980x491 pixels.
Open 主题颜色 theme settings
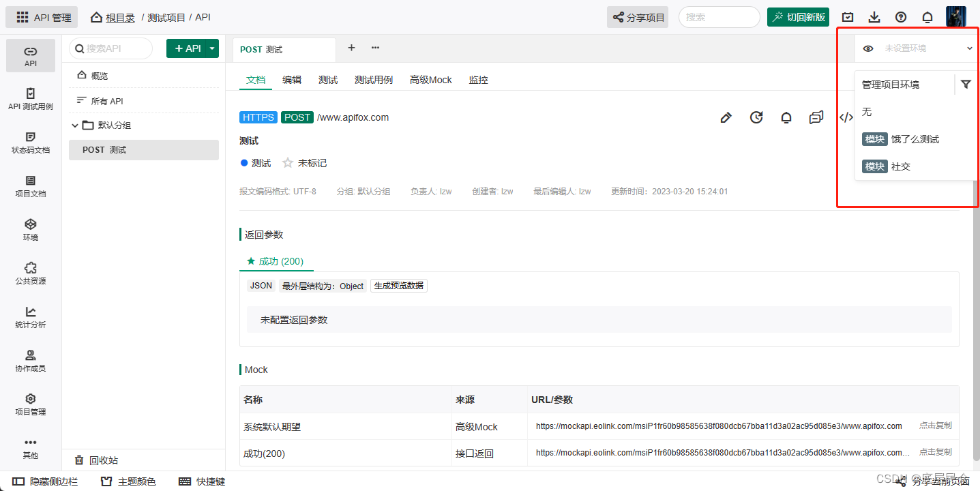(128, 481)
